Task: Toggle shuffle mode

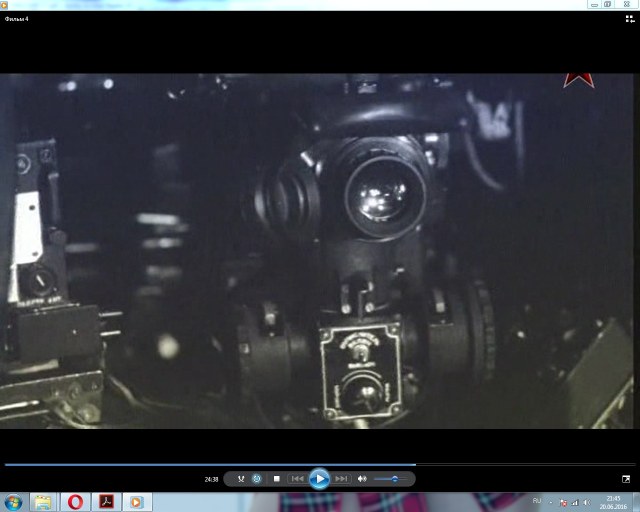Action: coord(240,479)
